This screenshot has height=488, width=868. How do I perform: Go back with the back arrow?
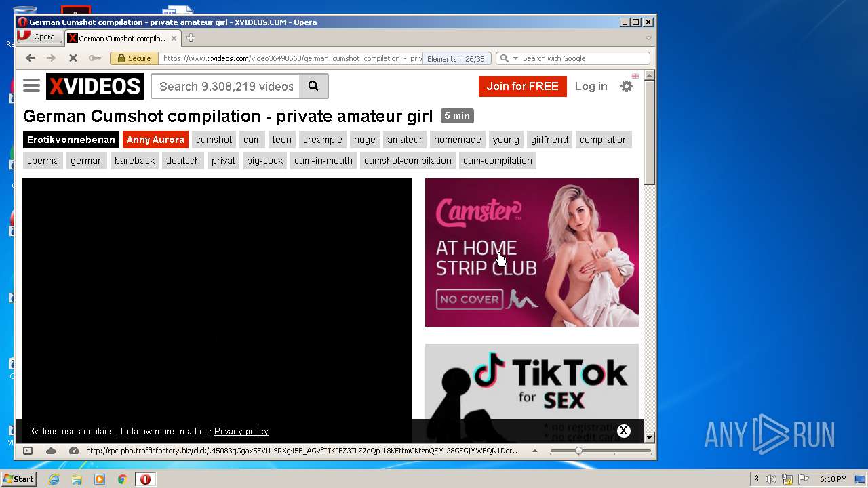(30, 58)
